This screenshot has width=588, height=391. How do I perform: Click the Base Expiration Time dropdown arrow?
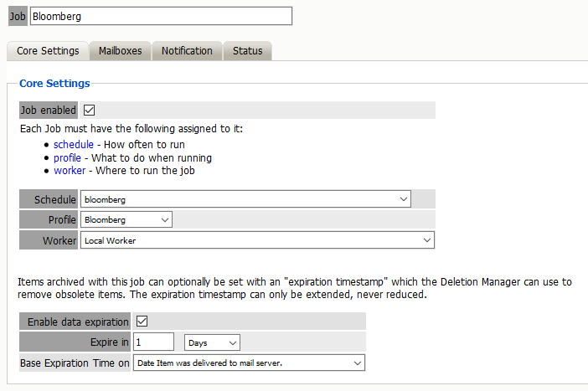click(x=358, y=363)
